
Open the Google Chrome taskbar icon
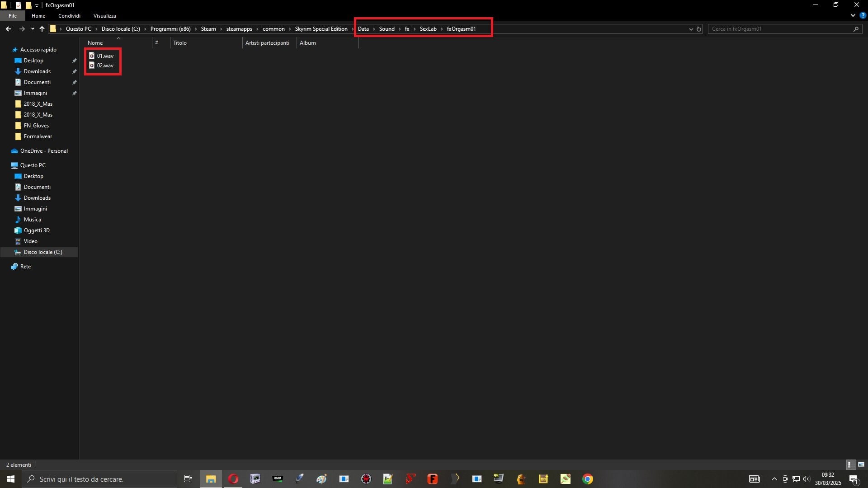587,479
